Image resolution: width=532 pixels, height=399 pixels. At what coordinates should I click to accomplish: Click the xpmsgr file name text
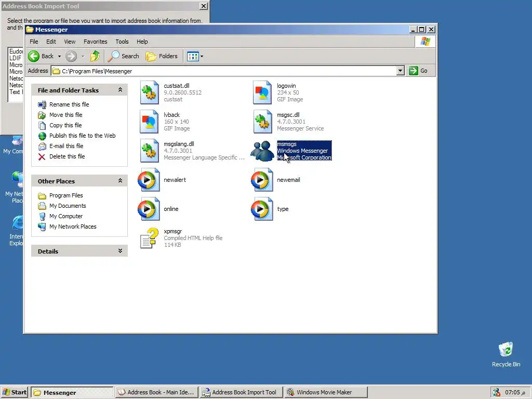pyautogui.click(x=172, y=231)
